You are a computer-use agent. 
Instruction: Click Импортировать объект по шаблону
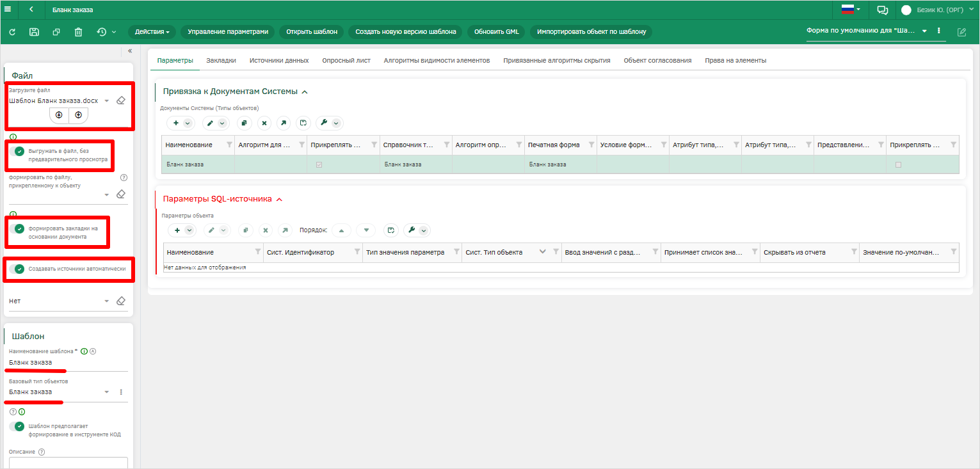(591, 31)
